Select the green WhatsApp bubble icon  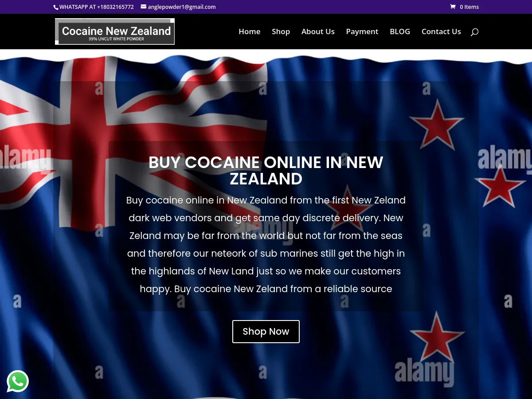point(18,381)
